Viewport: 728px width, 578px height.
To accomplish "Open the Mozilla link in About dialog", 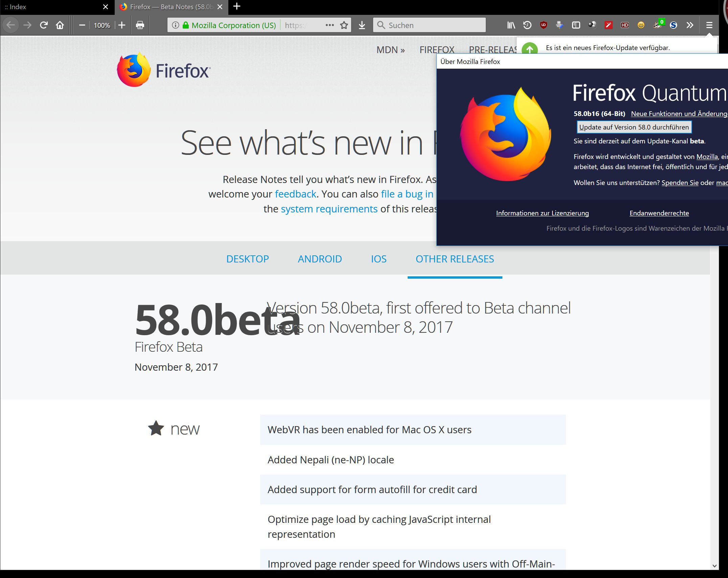I will 707,157.
